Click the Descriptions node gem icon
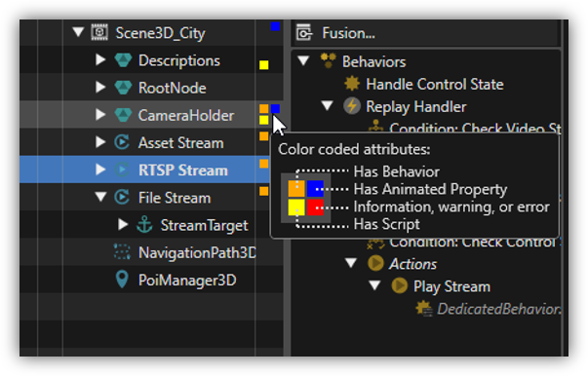Viewport: 588px width, 376px height. click(123, 60)
